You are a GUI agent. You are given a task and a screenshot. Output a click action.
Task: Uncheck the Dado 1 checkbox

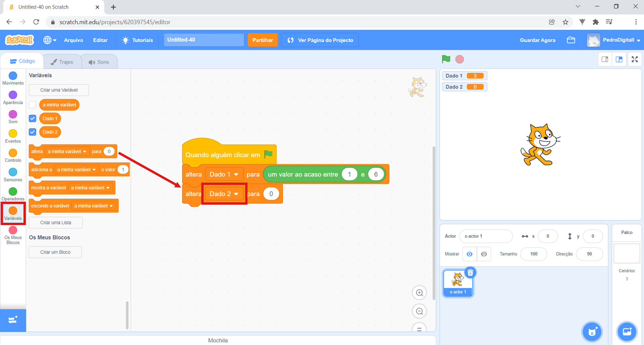tap(33, 118)
